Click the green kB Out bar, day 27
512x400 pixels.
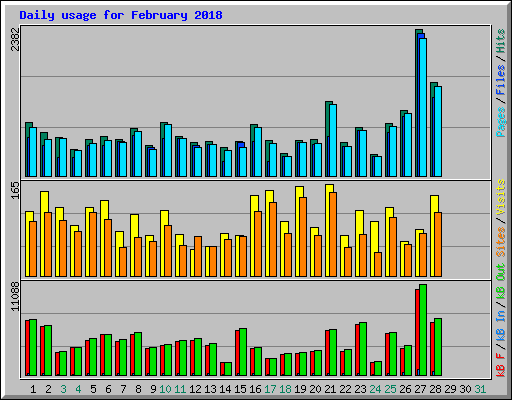[423, 330]
